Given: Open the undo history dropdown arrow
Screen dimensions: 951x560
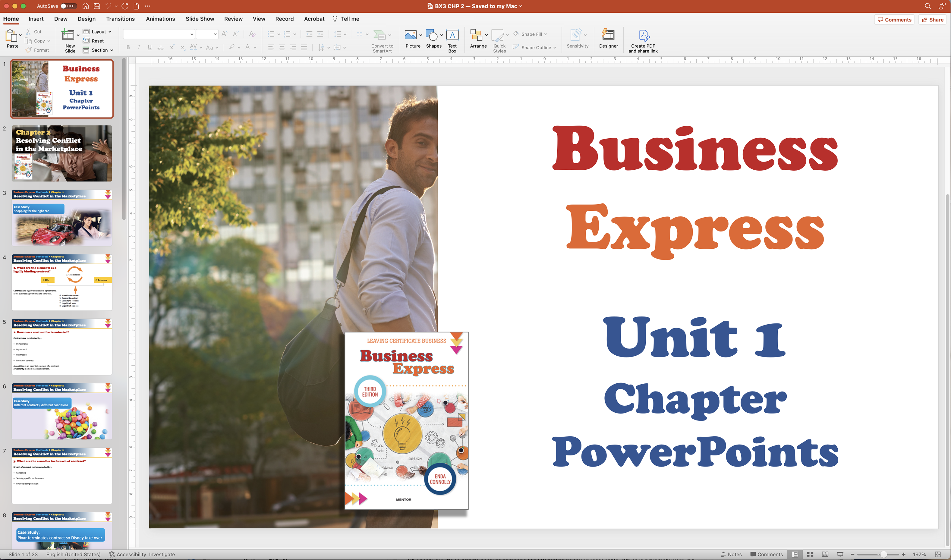Looking at the screenshot, I should tap(116, 6).
